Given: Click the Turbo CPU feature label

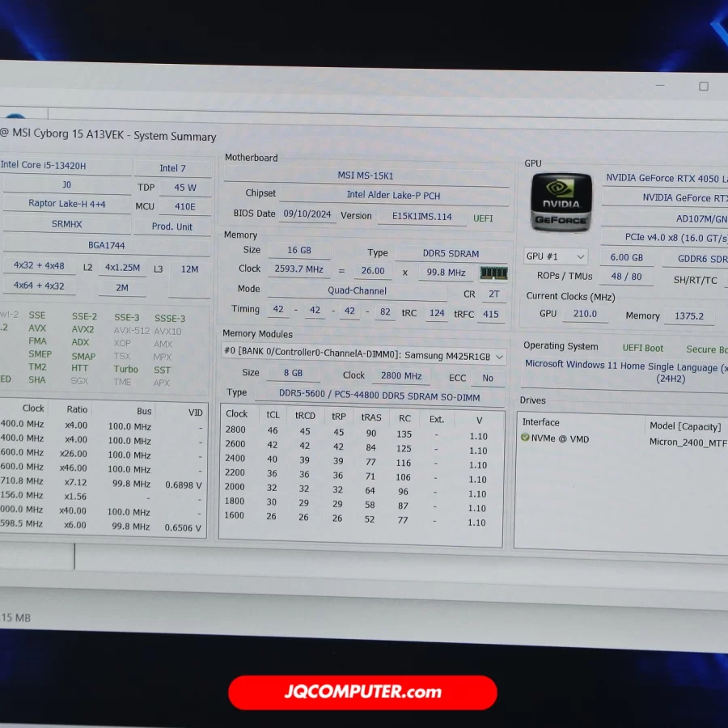Looking at the screenshot, I should (125, 369).
